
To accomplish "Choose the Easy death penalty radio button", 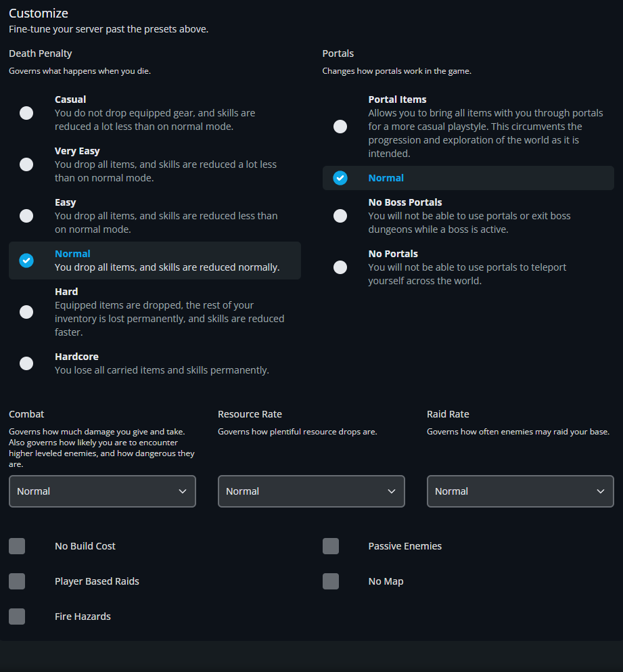I will pyautogui.click(x=26, y=216).
